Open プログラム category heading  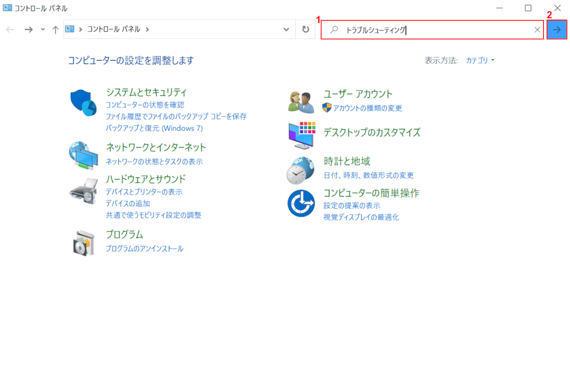[x=124, y=234]
